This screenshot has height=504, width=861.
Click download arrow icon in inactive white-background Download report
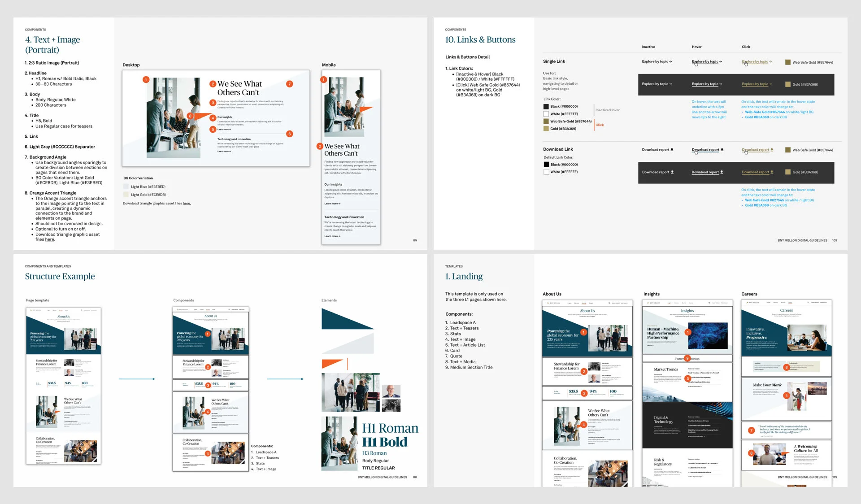tap(672, 149)
